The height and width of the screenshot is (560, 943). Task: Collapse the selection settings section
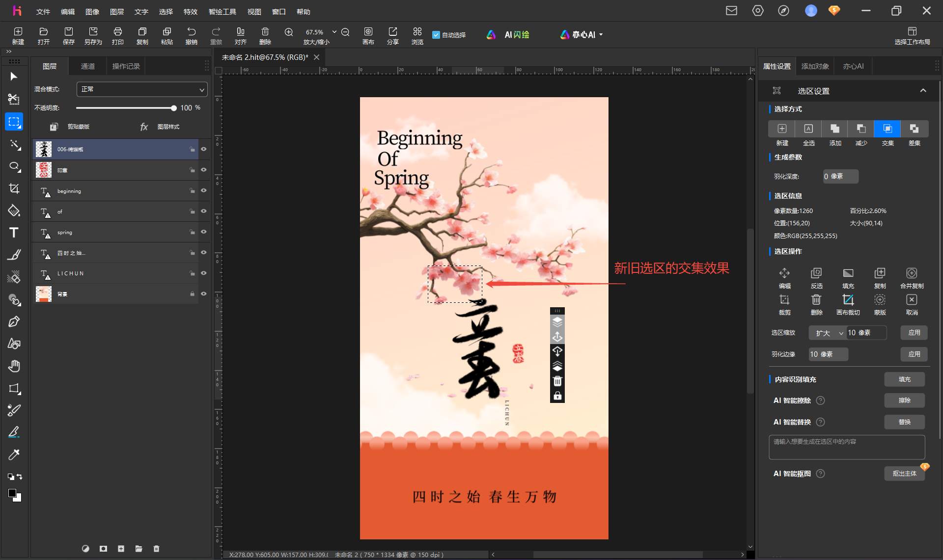(x=923, y=90)
